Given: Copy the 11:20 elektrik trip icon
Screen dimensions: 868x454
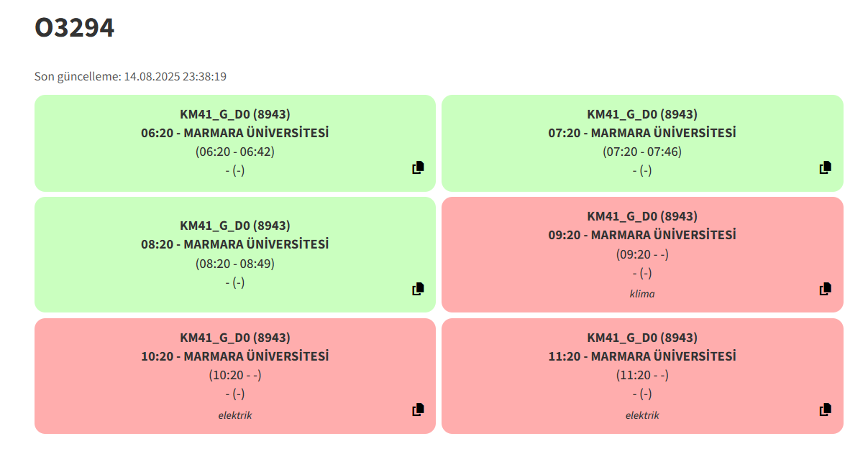Looking at the screenshot, I should [826, 409].
